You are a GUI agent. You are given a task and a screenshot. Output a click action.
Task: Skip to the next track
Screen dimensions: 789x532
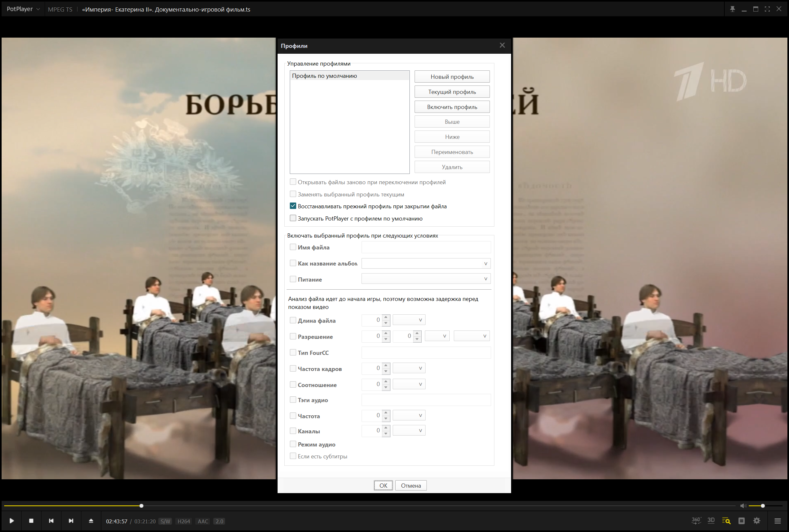(71, 521)
